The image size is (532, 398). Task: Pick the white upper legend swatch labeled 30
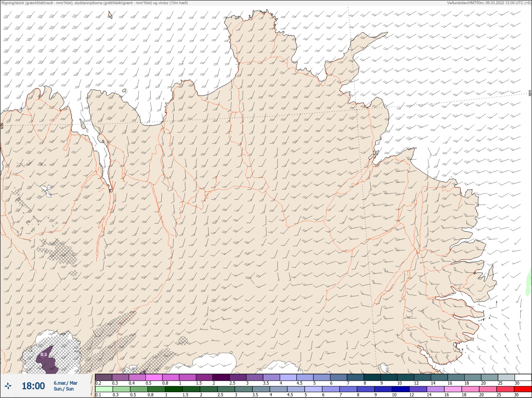point(523,377)
